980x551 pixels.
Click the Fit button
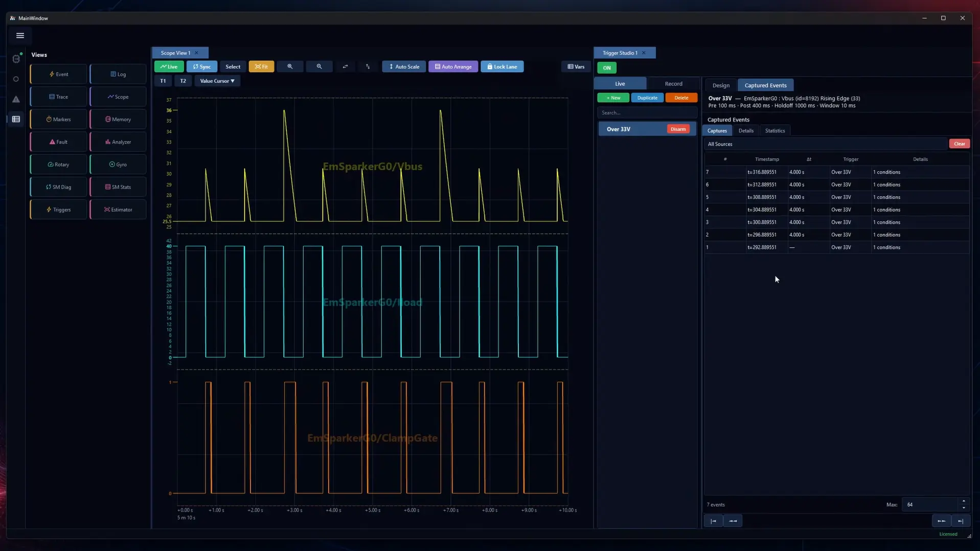[x=261, y=66]
